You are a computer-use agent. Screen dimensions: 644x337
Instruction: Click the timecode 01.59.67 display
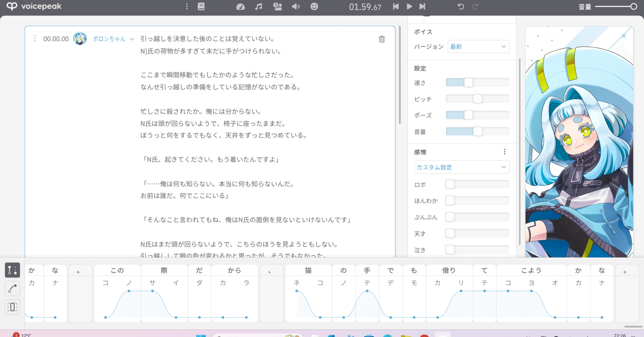(365, 7)
